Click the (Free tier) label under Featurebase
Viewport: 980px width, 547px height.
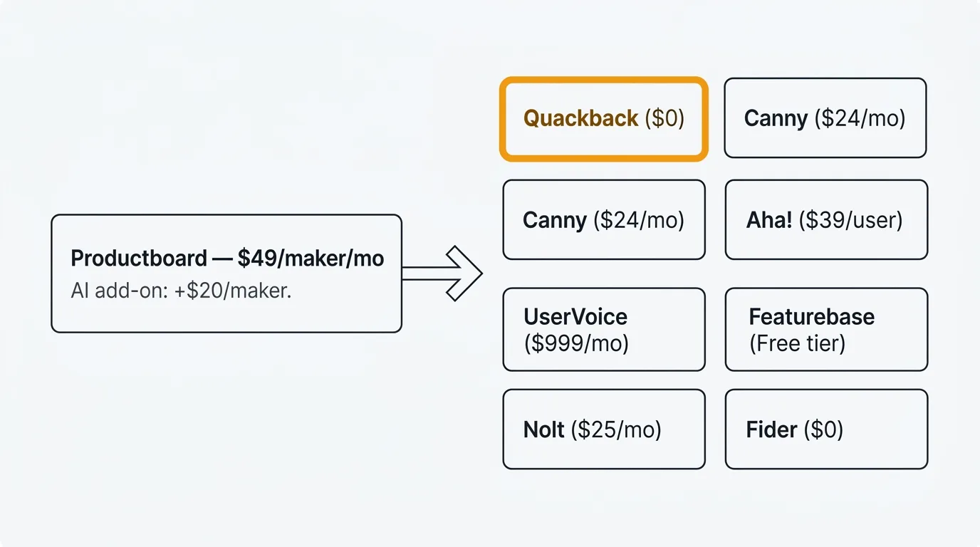pos(797,344)
